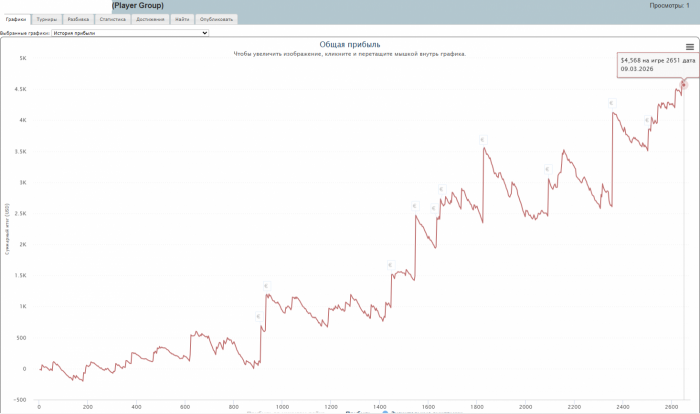Click flag marker near 2.5K just after game 1600

tap(433, 208)
